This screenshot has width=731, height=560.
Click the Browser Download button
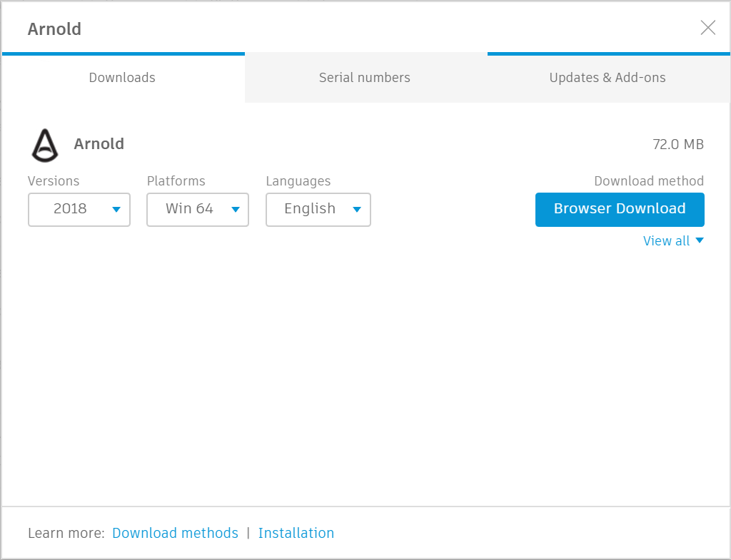click(x=620, y=209)
